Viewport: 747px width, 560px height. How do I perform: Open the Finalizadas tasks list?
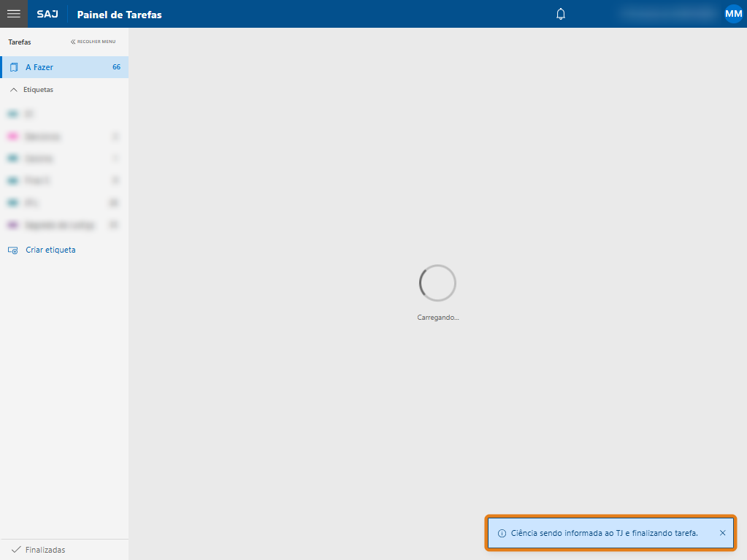[45, 550]
